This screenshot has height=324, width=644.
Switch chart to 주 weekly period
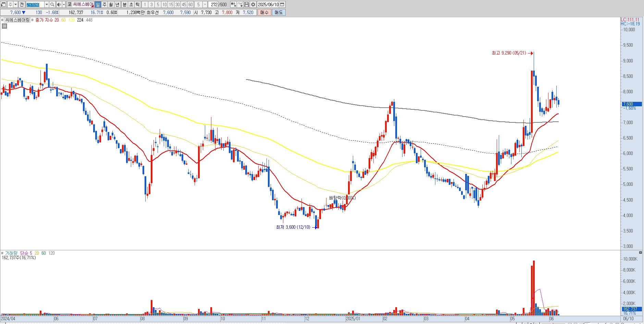tap(104, 4)
